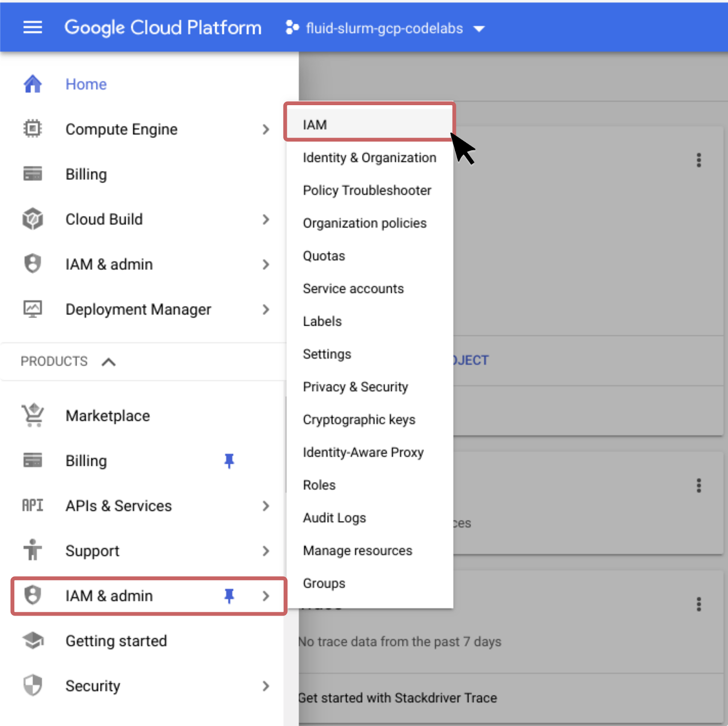This screenshot has height=726, width=728.
Task: Open the top card's three-dot options
Action: 698,160
